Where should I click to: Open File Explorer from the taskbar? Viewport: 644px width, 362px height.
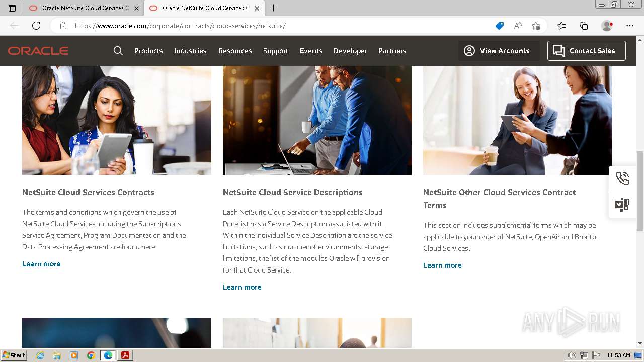click(57, 355)
